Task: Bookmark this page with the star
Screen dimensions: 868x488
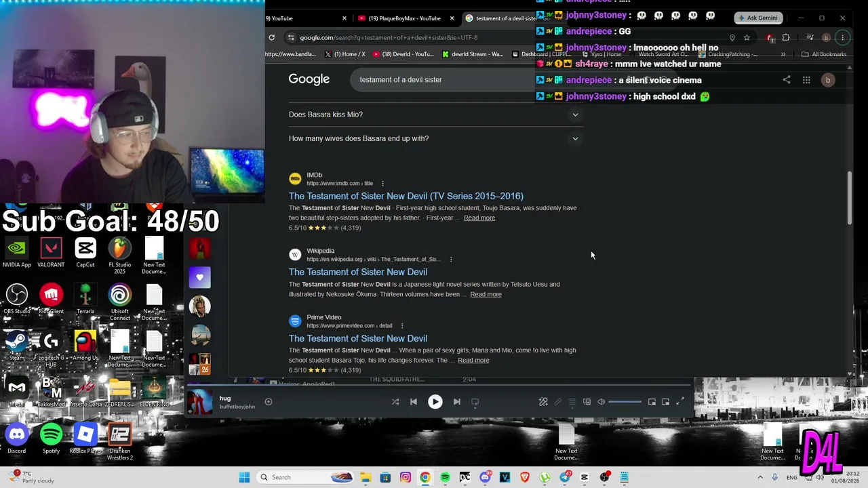Action: 747,37
